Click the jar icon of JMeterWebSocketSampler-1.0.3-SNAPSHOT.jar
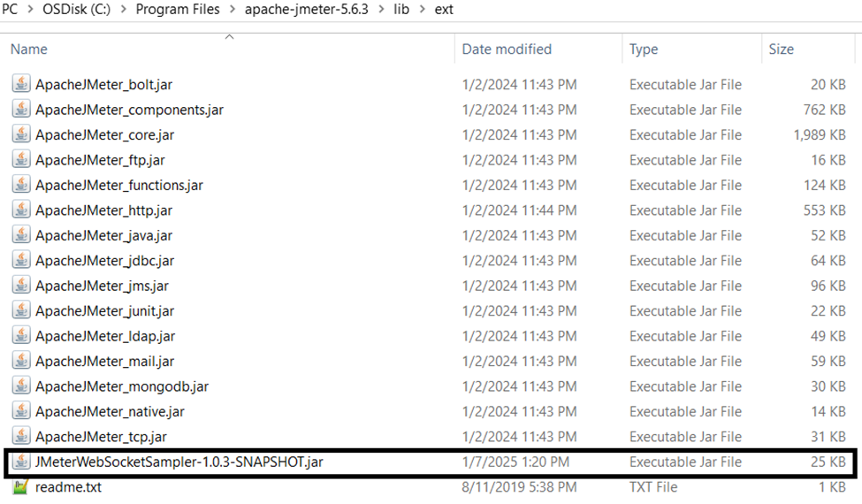This screenshot has width=862, height=504. (21, 462)
